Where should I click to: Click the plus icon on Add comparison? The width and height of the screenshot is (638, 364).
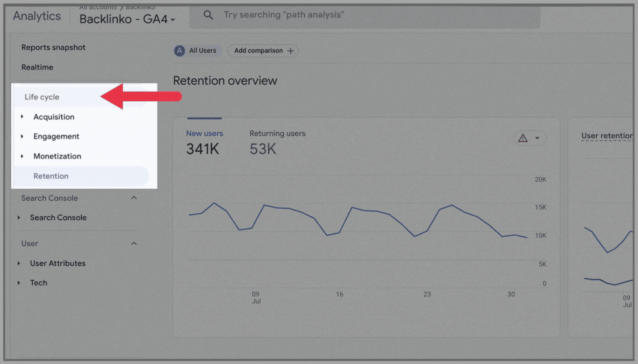[291, 51]
